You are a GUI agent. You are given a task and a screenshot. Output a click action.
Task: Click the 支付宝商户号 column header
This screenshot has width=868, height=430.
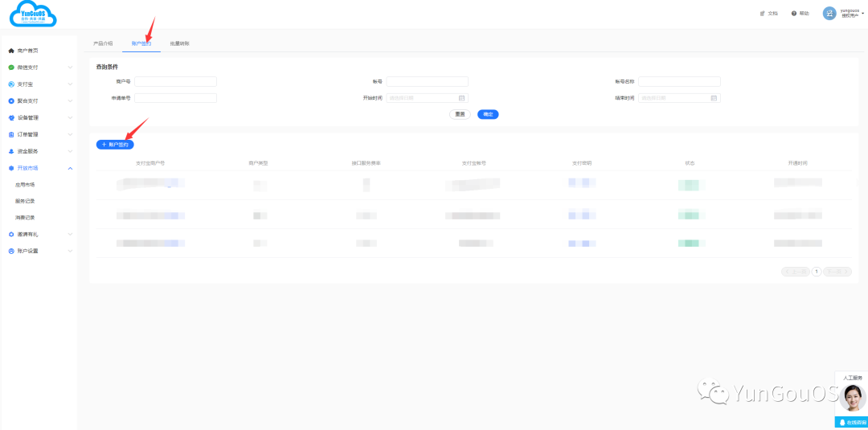click(x=150, y=163)
